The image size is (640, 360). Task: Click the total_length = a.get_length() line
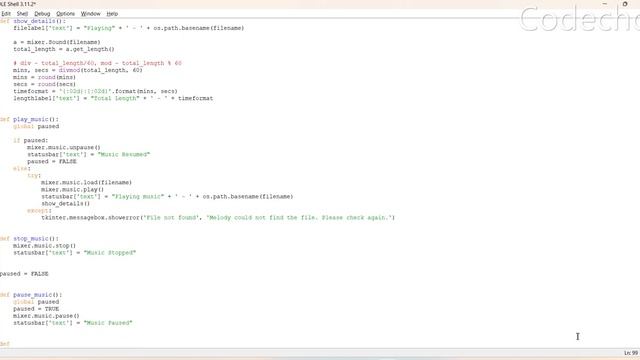point(64,49)
